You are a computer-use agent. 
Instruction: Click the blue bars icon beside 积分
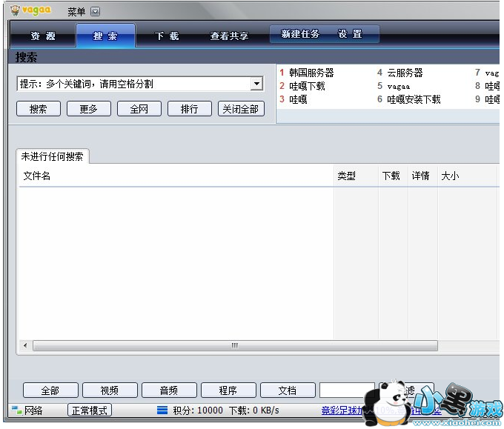pyautogui.click(x=162, y=410)
